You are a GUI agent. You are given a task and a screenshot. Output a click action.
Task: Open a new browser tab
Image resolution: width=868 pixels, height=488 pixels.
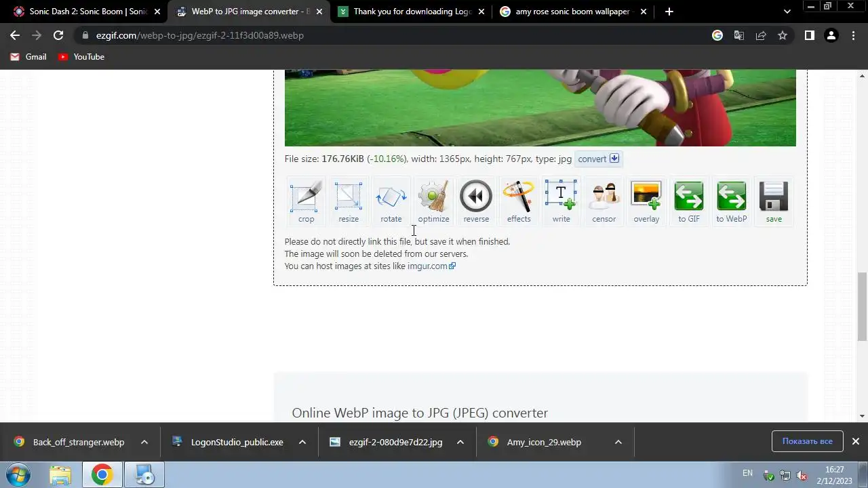click(x=669, y=12)
